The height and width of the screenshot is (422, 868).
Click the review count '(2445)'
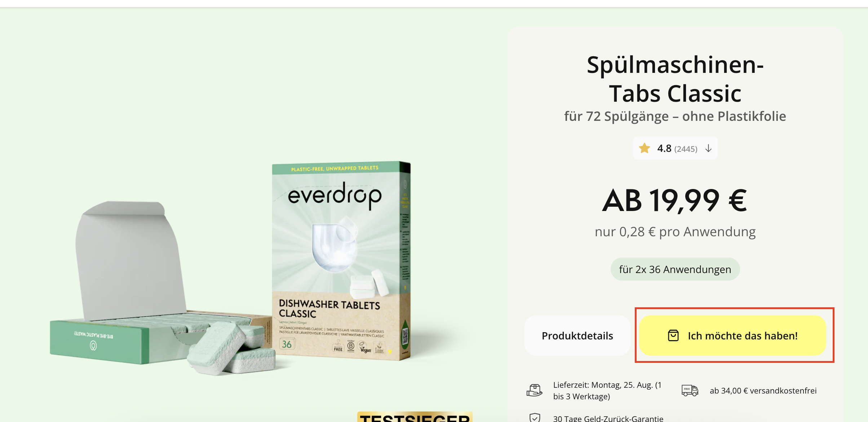coord(686,149)
